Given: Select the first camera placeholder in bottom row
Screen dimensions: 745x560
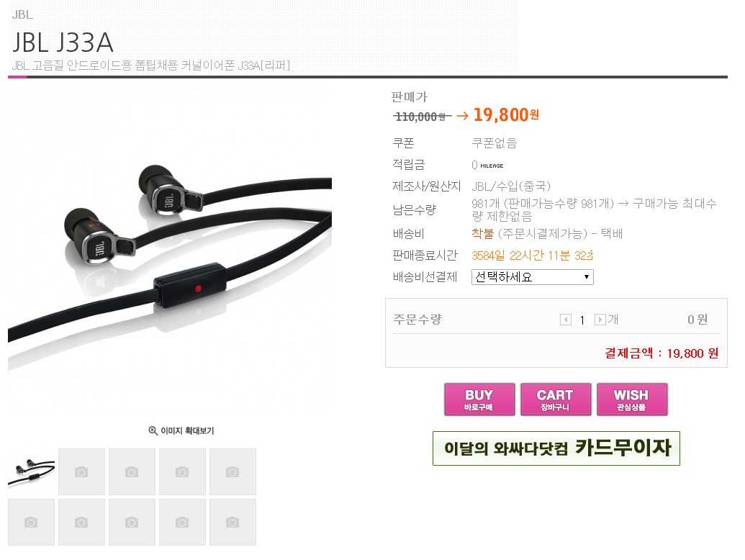Looking at the screenshot, I should click(32, 522).
